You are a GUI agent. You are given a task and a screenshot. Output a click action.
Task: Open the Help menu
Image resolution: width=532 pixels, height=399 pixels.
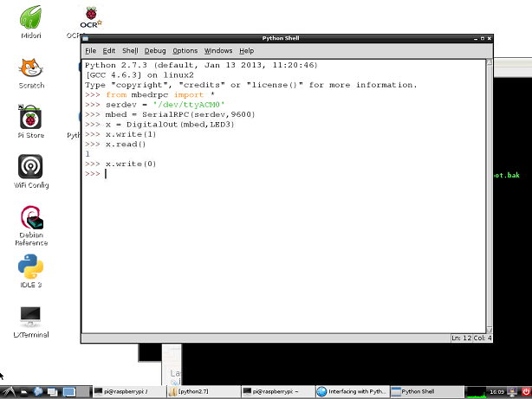247,51
